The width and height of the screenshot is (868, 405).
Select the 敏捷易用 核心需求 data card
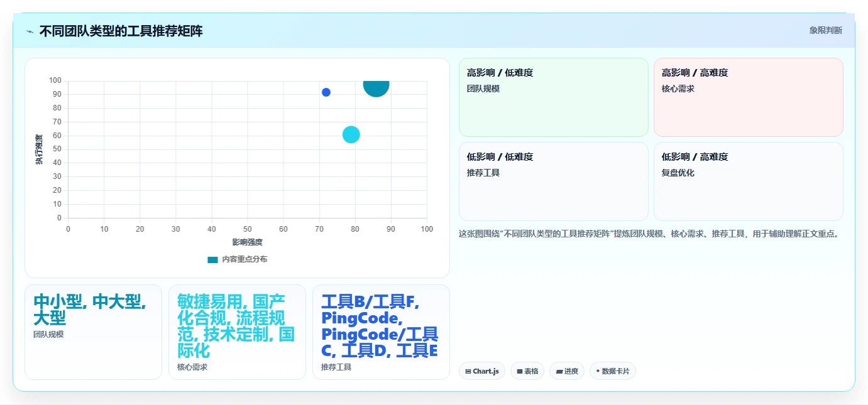(x=237, y=332)
